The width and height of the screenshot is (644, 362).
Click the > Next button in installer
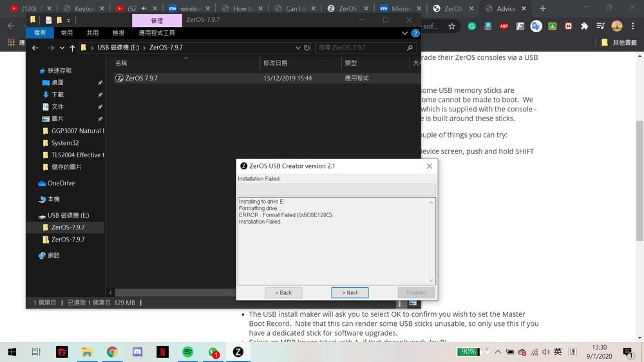coord(350,292)
